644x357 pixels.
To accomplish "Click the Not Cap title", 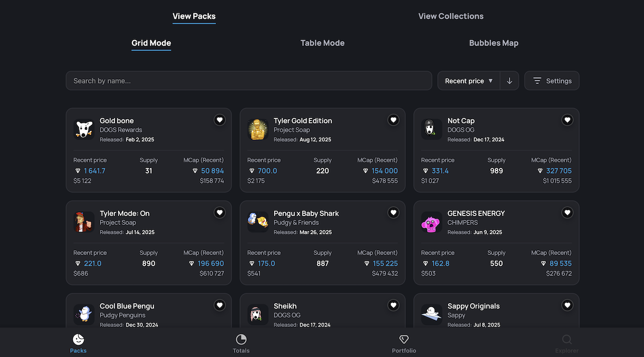I will click(x=461, y=121).
